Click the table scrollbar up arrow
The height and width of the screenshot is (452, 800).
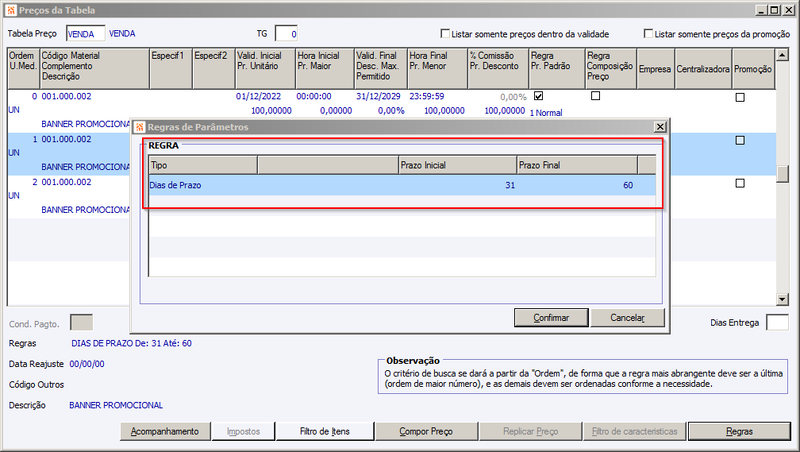[782, 55]
